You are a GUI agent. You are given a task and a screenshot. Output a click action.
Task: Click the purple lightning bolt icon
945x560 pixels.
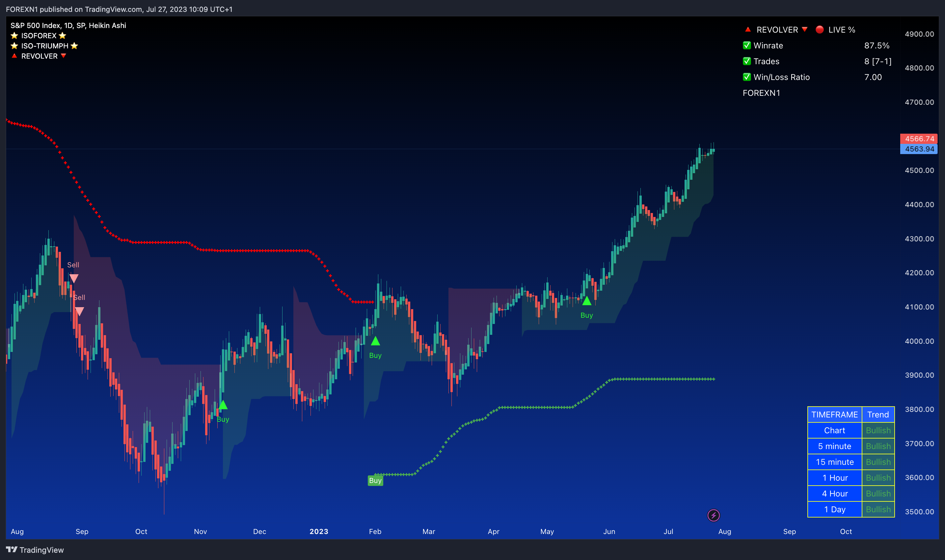713,515
